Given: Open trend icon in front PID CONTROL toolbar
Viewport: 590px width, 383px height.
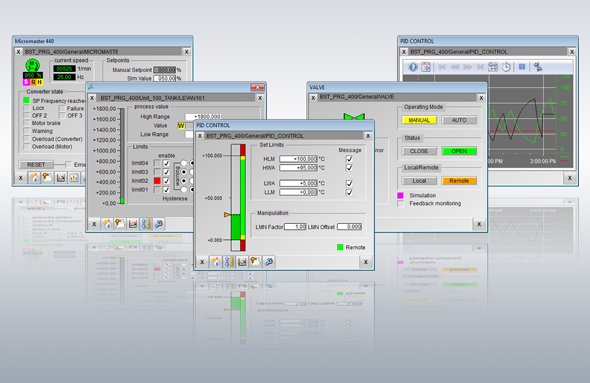Looking at the screenshot, I should 242,261.
